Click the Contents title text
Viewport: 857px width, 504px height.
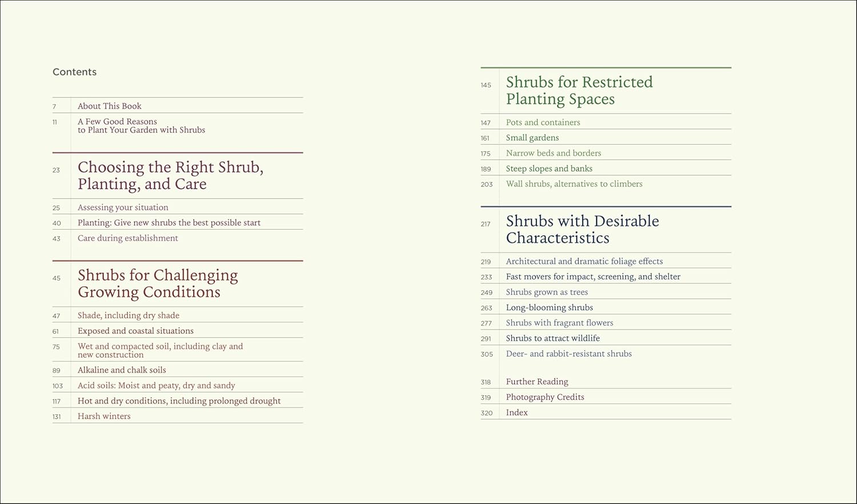coord(74,72)
